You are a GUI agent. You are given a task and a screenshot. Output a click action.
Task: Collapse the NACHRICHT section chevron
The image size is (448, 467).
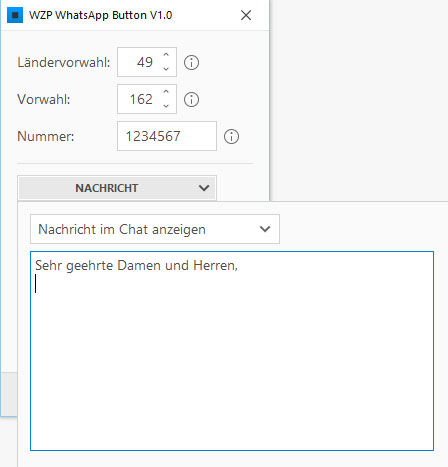[x=204, y=188]
